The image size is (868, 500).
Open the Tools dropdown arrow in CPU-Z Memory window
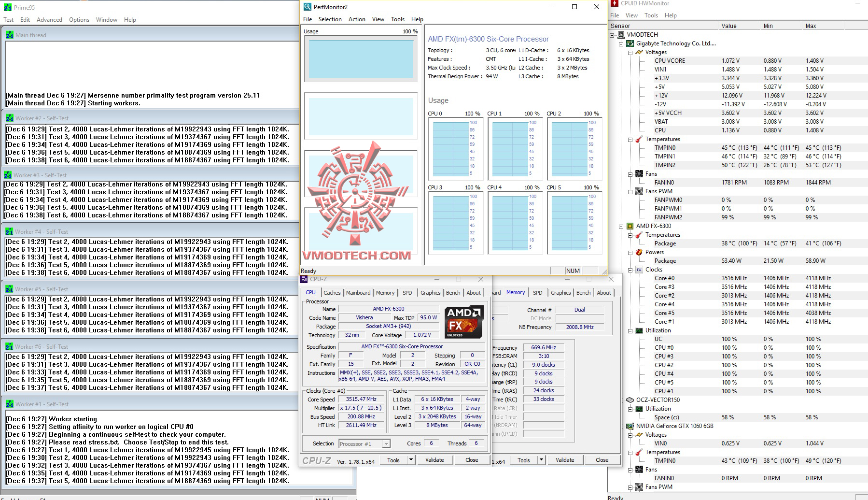click(x=541, y=460)
